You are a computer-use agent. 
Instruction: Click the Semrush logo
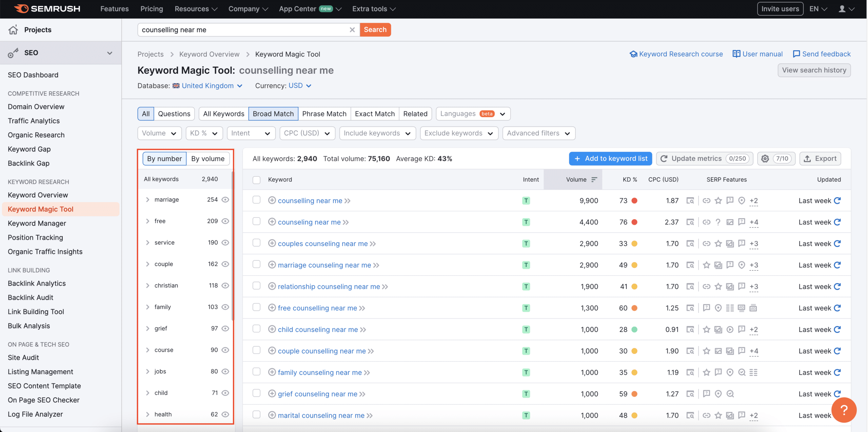[47, 9]
